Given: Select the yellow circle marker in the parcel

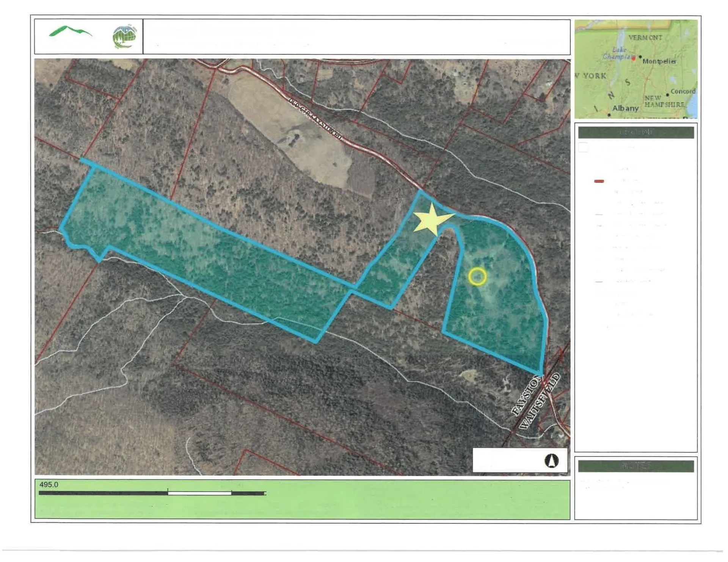Looking at the screenshot, I should pos(477,276).
